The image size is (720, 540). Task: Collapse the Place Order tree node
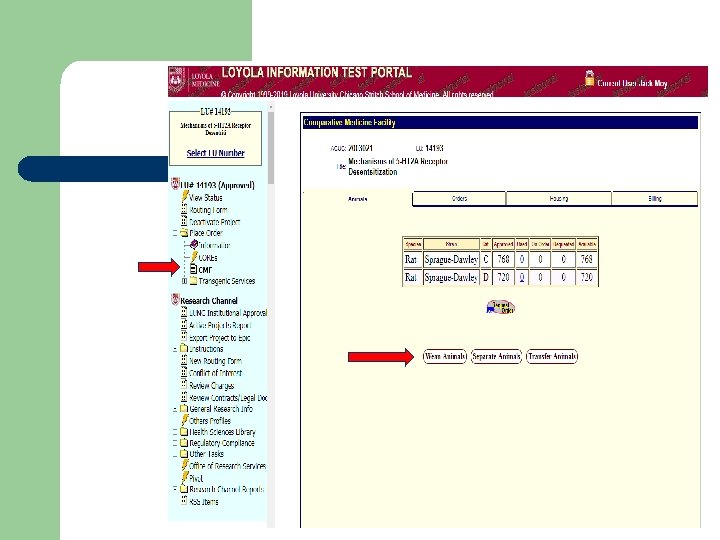[174, 233]
